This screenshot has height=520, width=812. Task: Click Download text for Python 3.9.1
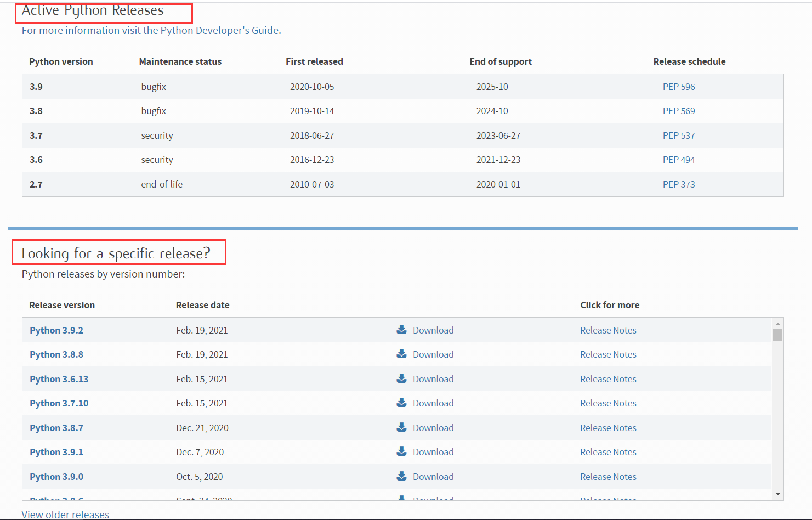tap(433, 452)
